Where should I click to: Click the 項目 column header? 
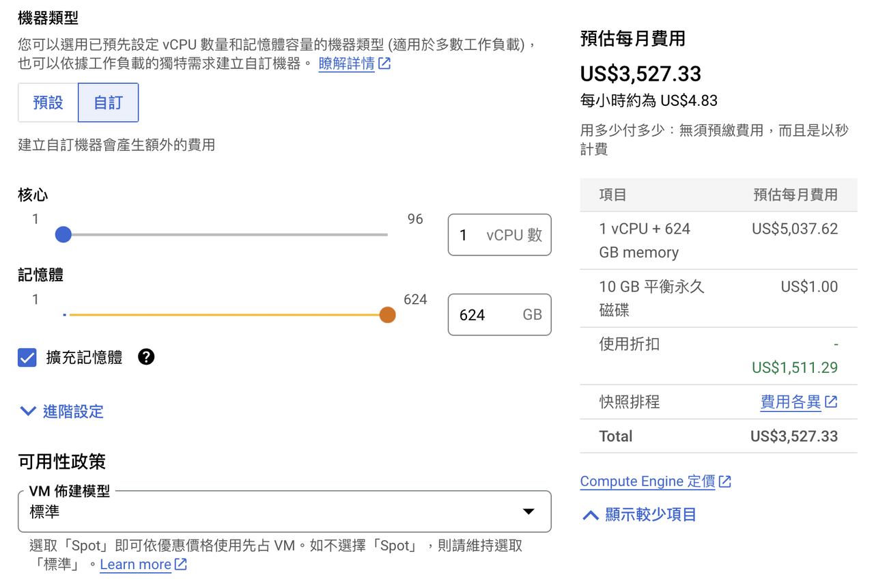(612, 195)
